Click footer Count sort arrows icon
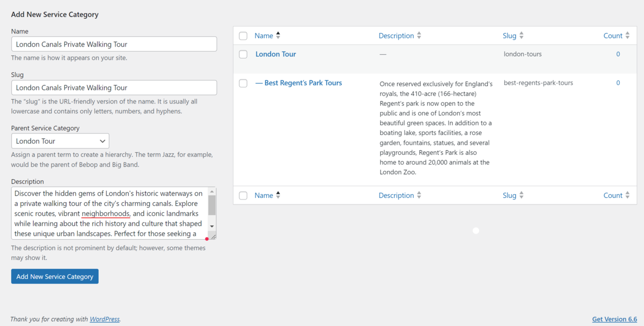 click(x=627, y=196)
